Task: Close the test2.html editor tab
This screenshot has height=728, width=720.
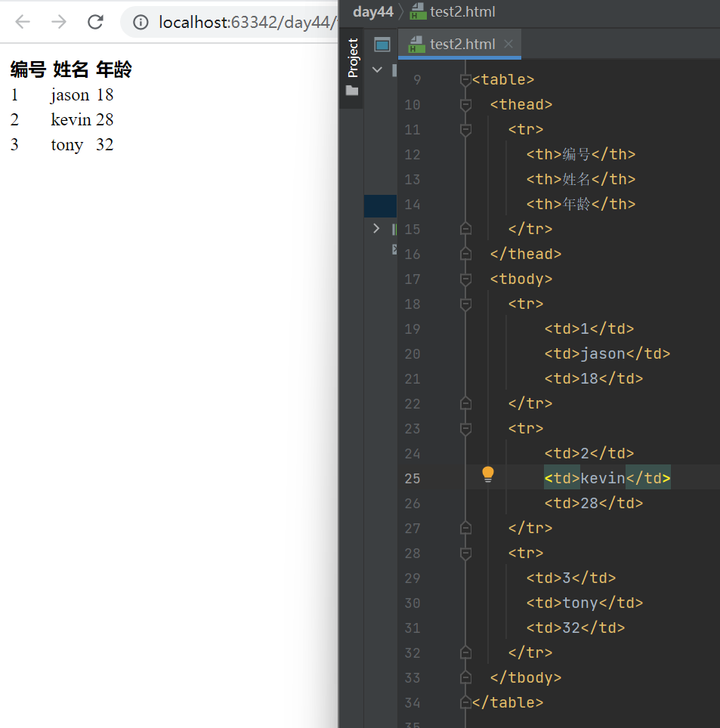Action: (x=508, y=44)
